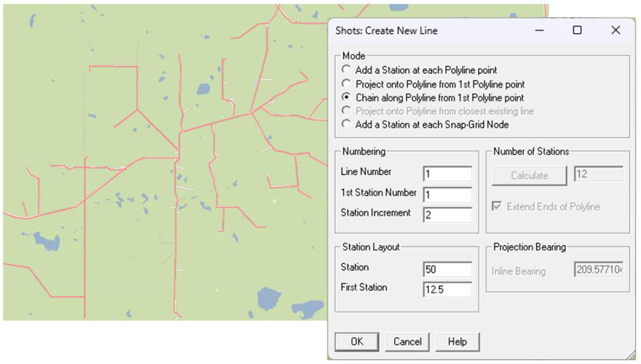Cancel the Create New Line dialog

(408, 342)
